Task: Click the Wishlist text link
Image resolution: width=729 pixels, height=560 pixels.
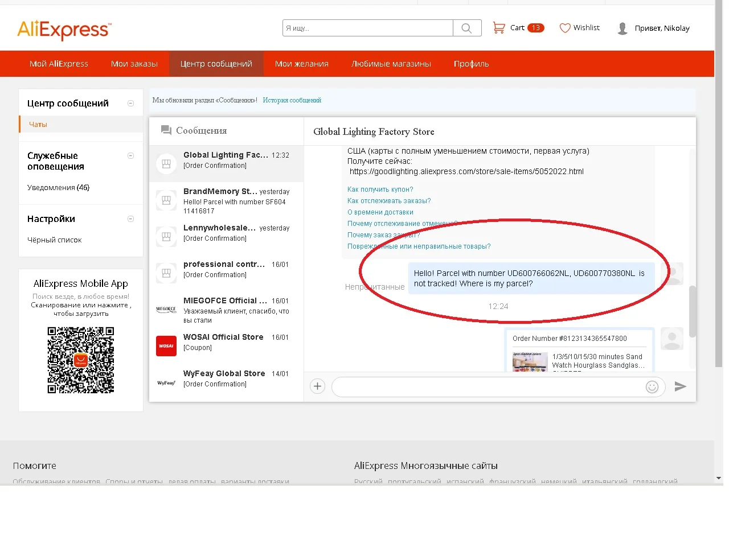Action: point(587,28)
